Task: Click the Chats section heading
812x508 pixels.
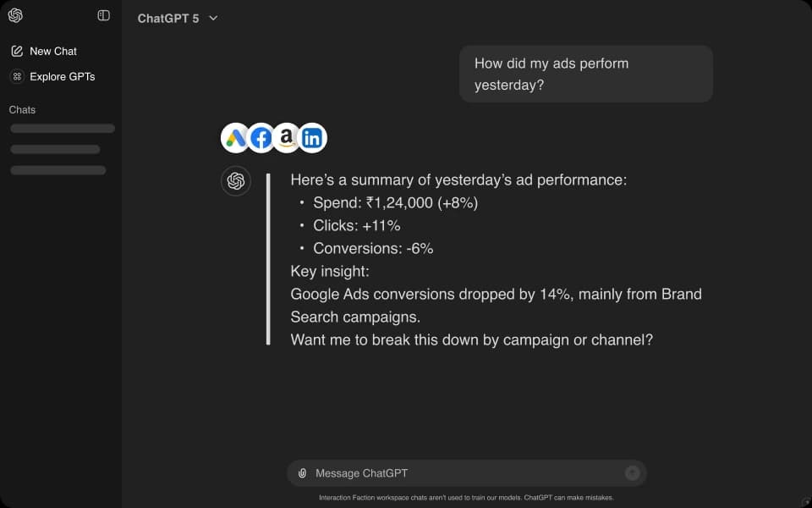Action: point(22,110)
